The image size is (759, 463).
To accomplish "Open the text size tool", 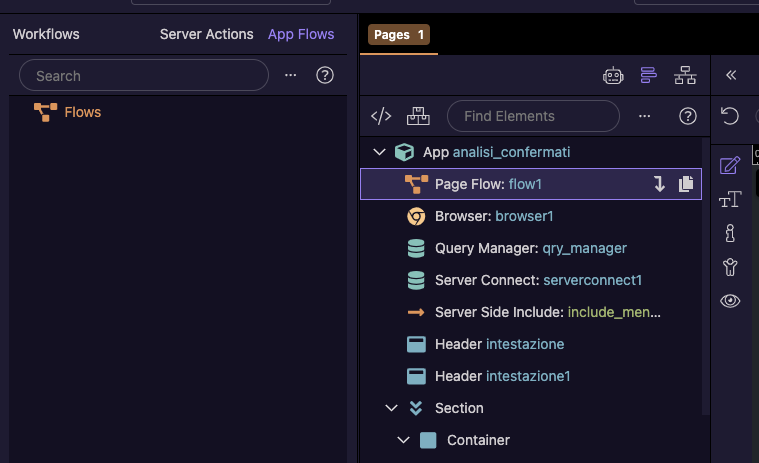I will point(730,199).
